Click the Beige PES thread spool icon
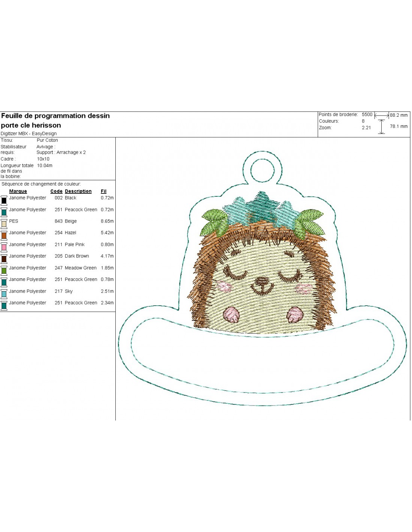This screenshot has height=532, width=412. click(x=4, y=223)
